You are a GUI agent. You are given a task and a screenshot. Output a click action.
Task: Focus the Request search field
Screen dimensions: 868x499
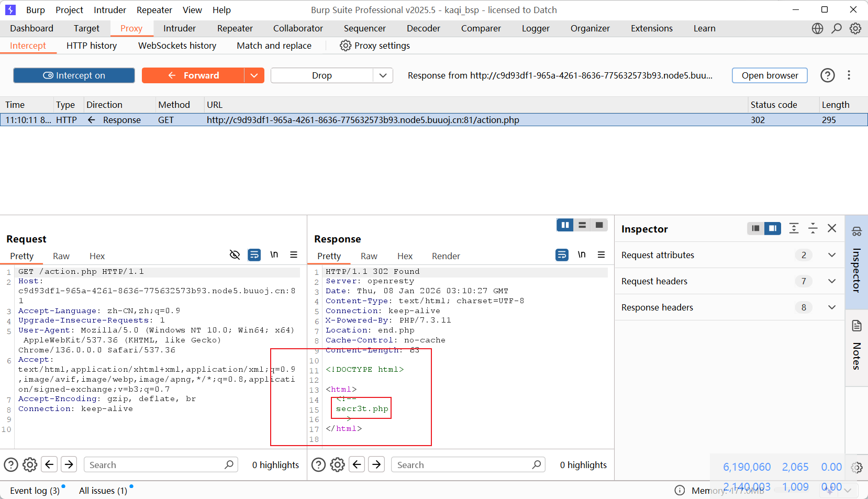161,464
